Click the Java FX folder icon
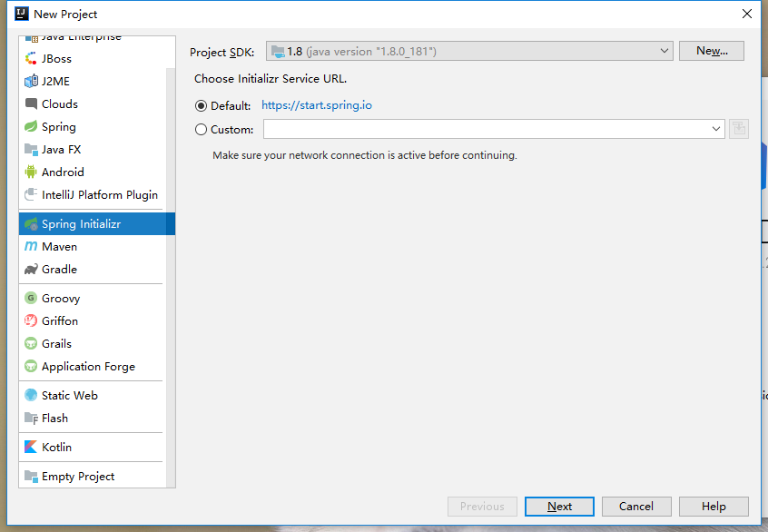Viewport: 768px width, 532px height. pos(31,150)
